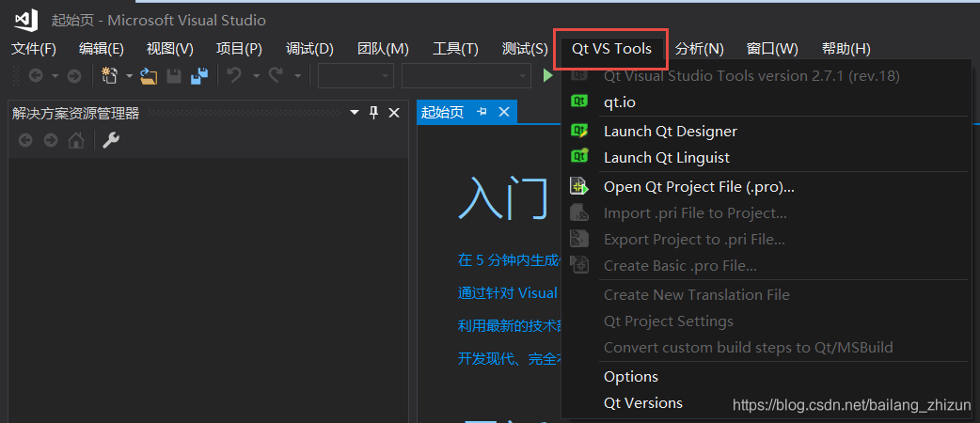Click the Create Basic .pro File icon
The height and width of the screenshot is (423, 980).
click(x=579, y=265)
